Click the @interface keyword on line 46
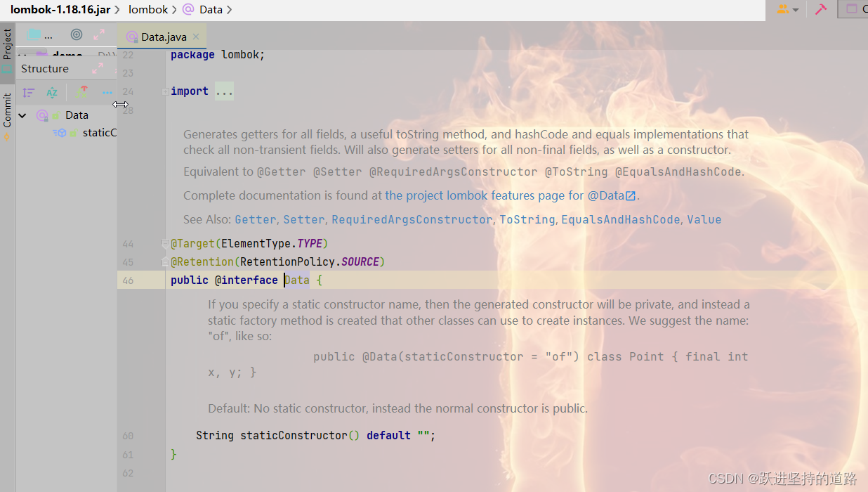The image size is (868, 492). pyautogui.click(x=246, y=280)
